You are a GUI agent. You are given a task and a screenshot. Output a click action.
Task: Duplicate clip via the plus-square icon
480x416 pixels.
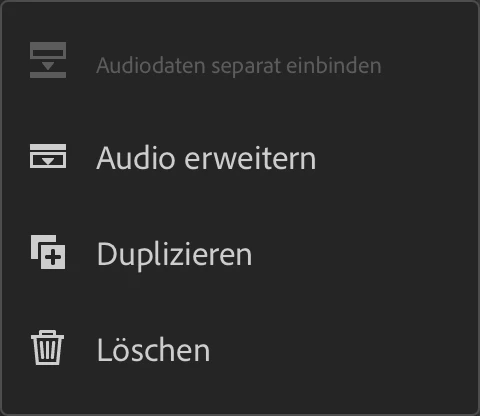48,252
